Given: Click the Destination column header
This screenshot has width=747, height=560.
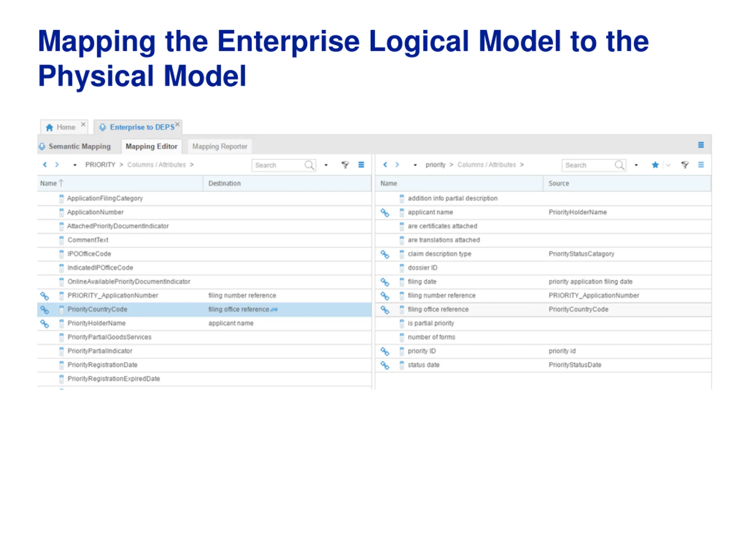Looking at the screenshot, I should click(287, 183).
